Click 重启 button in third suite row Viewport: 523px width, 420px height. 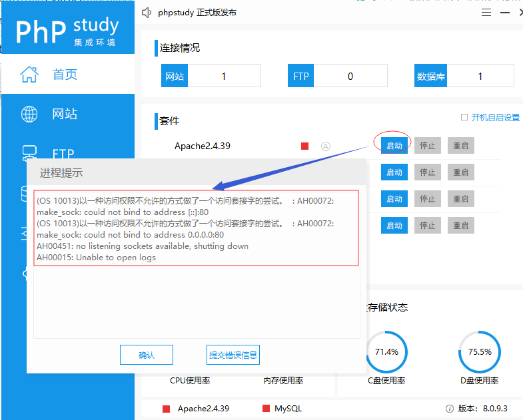[x=460, y=199]
